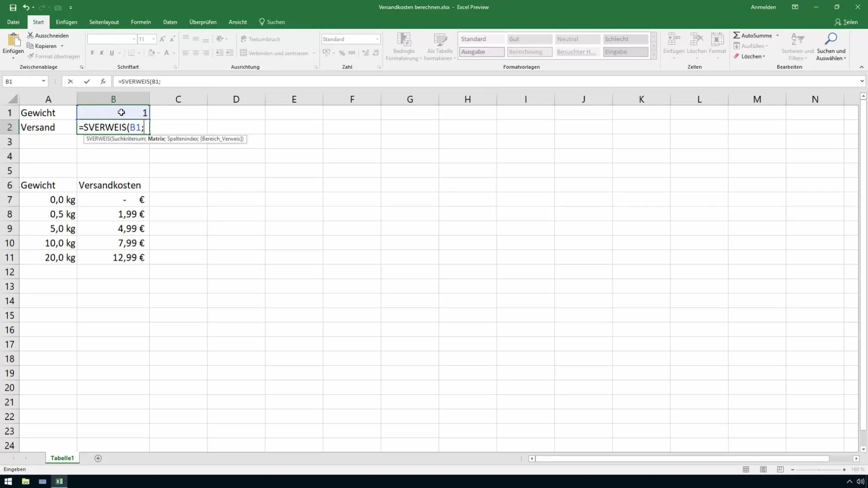
Task: Click the Löschen clear button
Action: pyautogui.click(x=749, y=56)
